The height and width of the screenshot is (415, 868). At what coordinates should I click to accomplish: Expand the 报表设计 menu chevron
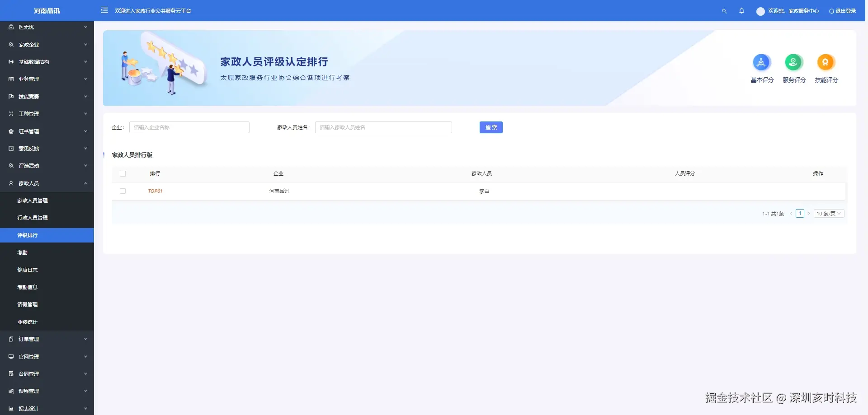tap(85, 409)
